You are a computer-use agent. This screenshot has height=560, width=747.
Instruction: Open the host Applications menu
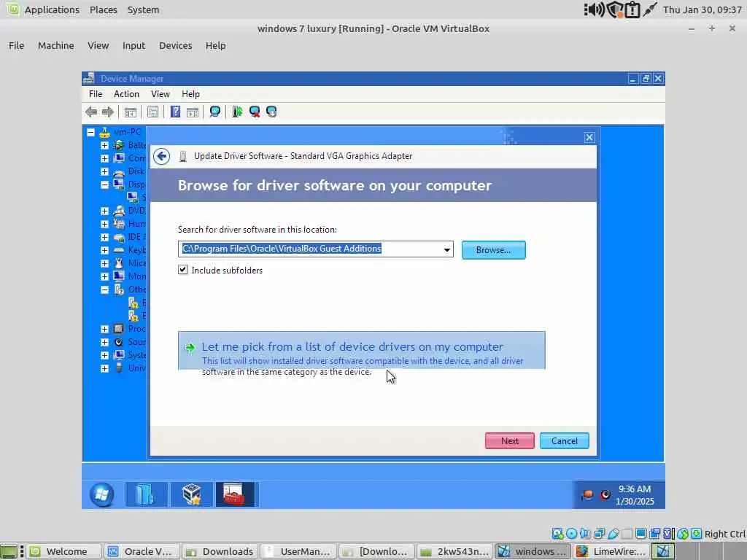click(52, 9)
